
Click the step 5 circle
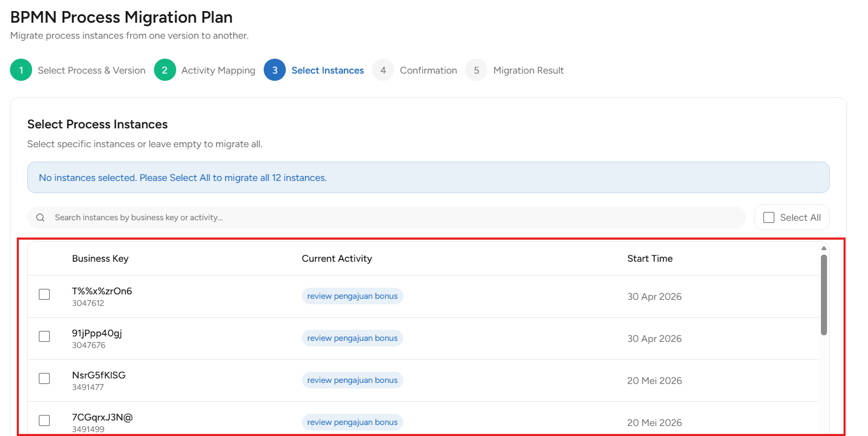(476, 70)
